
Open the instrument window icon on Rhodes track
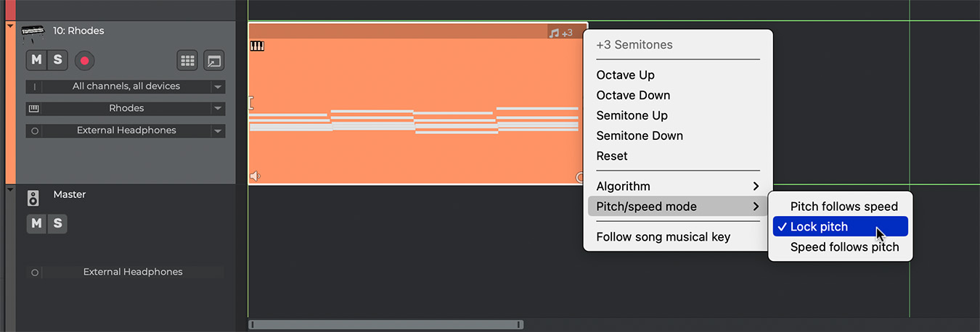[214, 61]
